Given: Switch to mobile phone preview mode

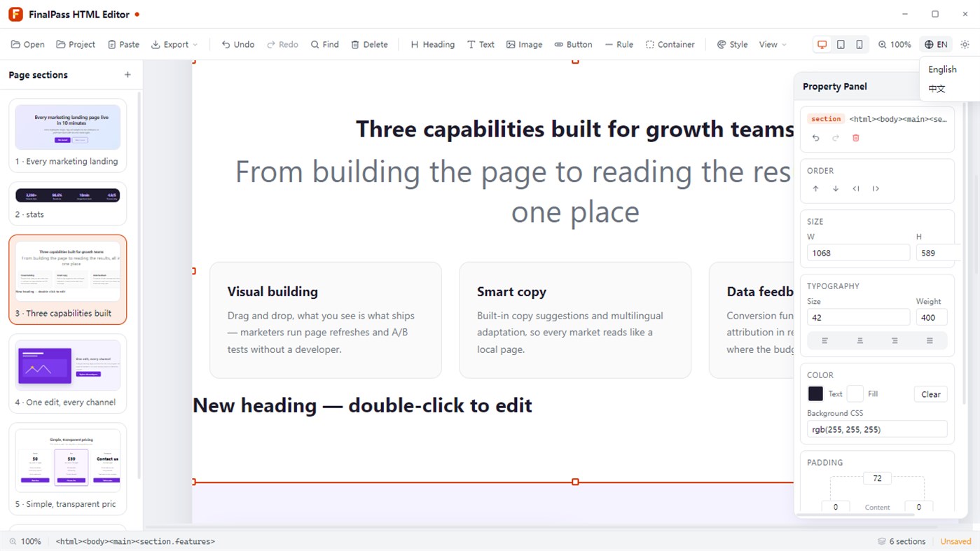Looking at the screenshot, I should (x=860, y=44).
